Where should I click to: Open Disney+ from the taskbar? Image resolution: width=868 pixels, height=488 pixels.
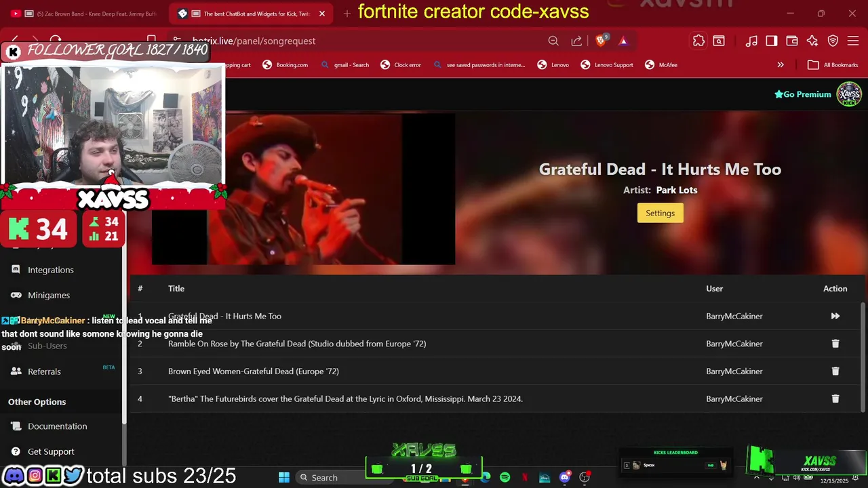point(545,477)
